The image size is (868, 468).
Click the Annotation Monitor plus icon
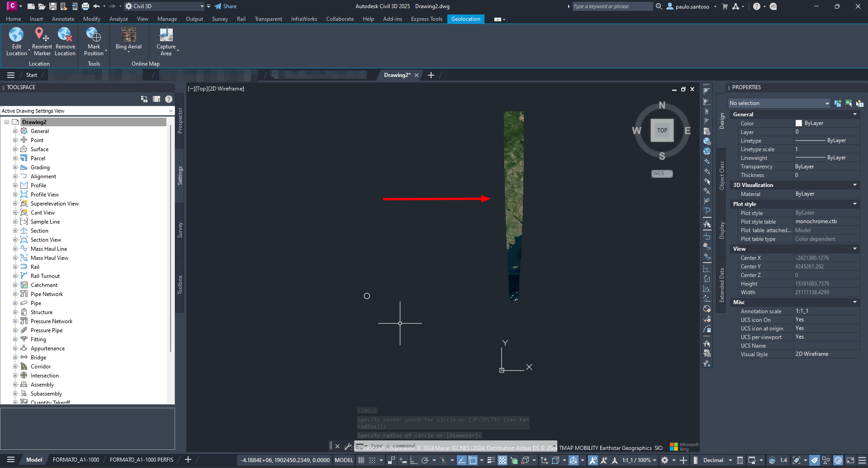point(683,460)
